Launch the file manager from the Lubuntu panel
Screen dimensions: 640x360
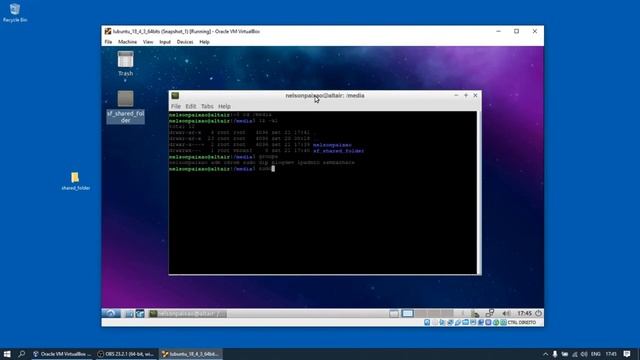pyautogui.click(x=129, y=313)
